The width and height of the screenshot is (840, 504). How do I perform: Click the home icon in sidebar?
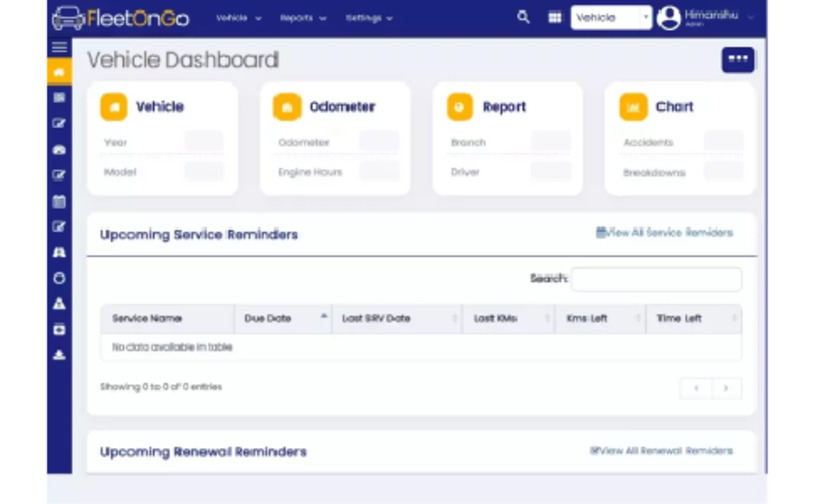[x=59, y=72]
